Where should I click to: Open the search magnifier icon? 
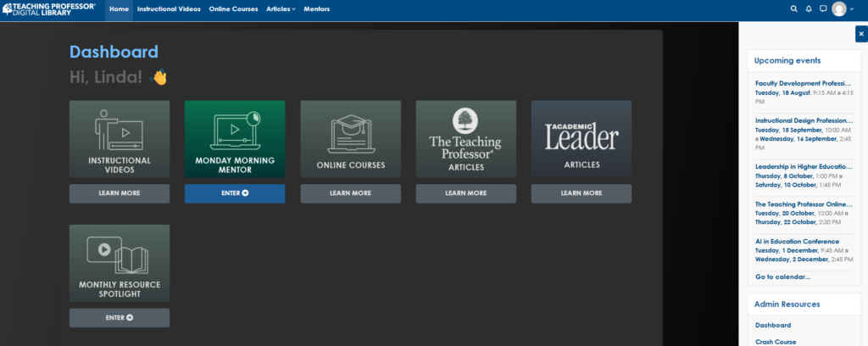coord(793,8)
